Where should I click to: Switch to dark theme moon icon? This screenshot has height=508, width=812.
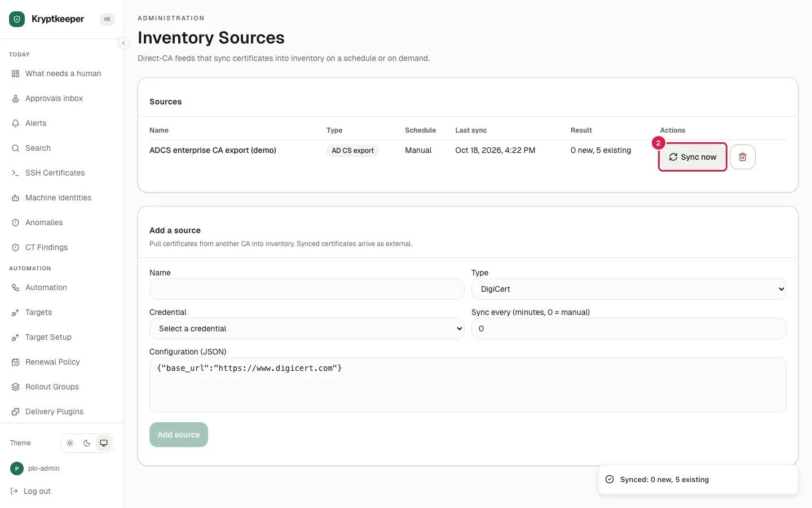click(87, 443)
